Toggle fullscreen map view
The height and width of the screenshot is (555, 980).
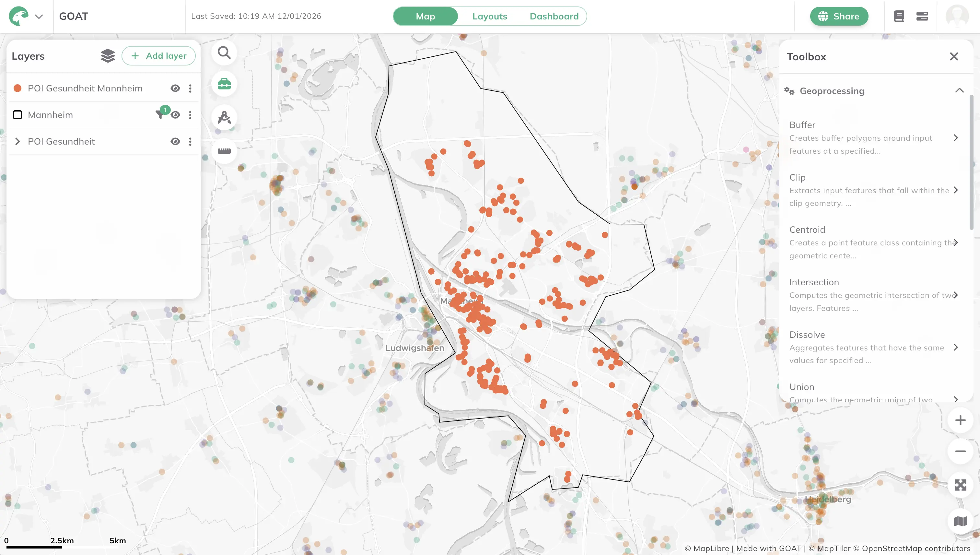coord(960,485)
